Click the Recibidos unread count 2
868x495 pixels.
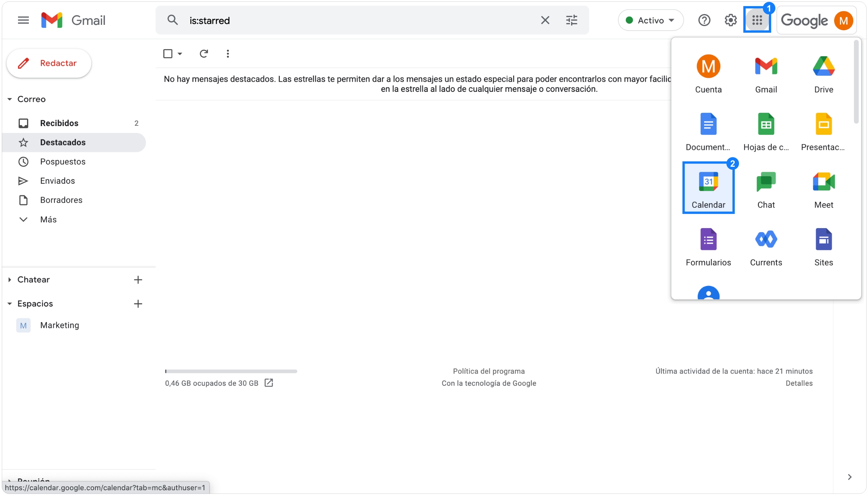coord(137,123)
